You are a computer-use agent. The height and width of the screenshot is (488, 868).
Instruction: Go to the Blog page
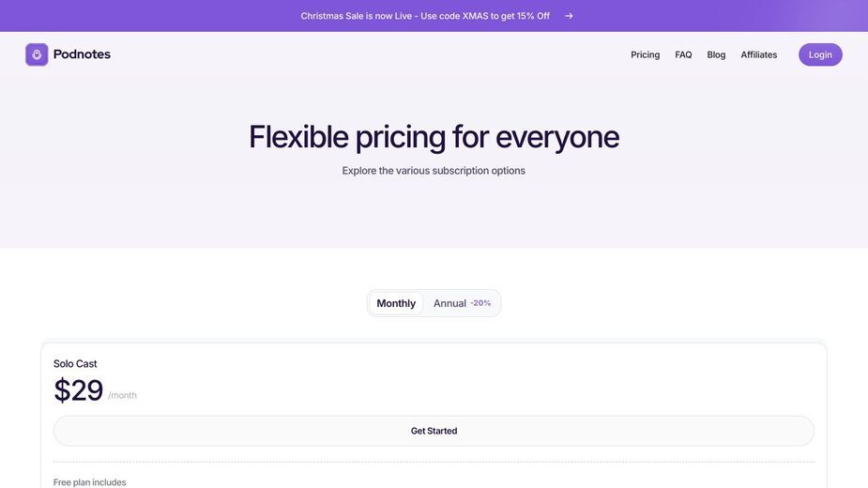716,54
